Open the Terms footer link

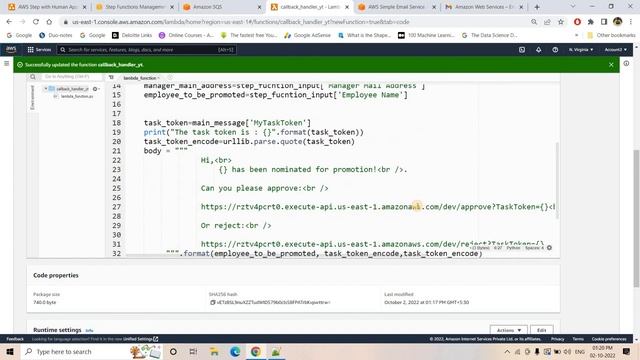pyautogui.click(x=578, y=339)
